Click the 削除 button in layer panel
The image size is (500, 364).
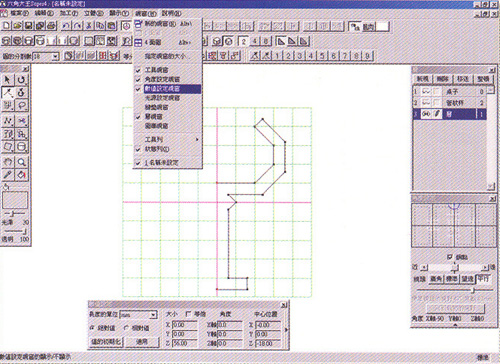pyautogui.click(x=442, y=79)
